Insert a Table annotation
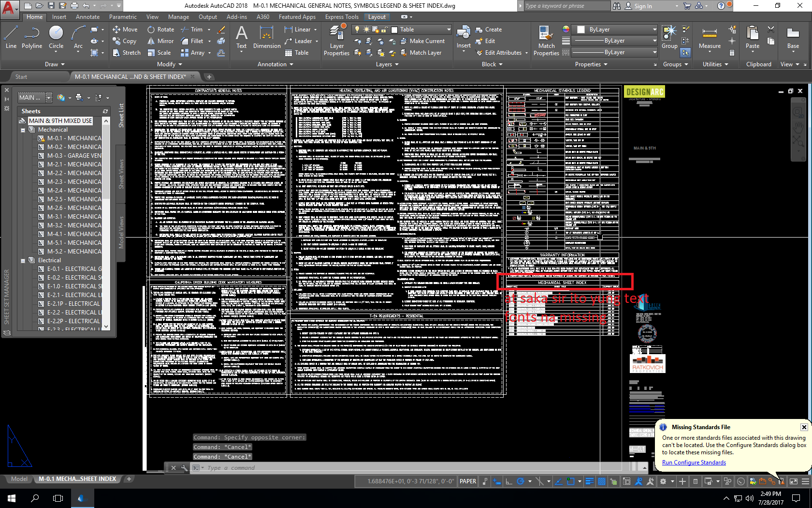Image resolution: width=812 pixels, height=508 pixels. 297,53
